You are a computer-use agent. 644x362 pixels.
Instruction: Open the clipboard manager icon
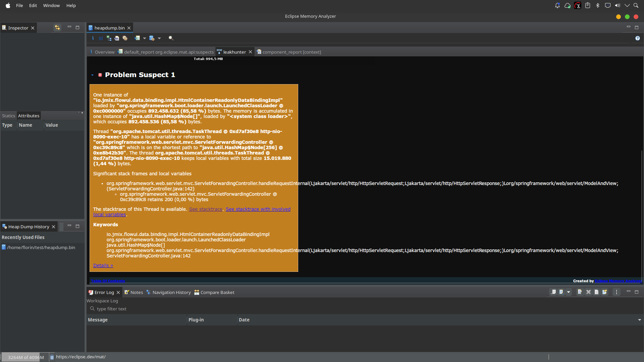pyautogui.click(x=588, y=5)
